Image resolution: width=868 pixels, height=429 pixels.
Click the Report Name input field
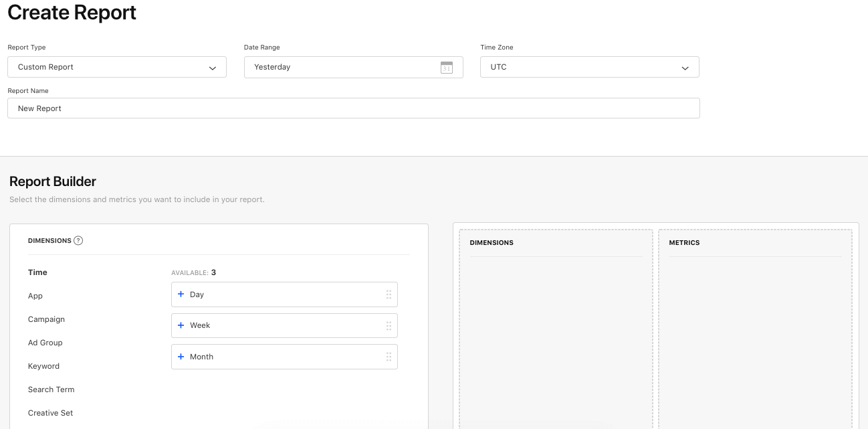(x=353, y=108)
